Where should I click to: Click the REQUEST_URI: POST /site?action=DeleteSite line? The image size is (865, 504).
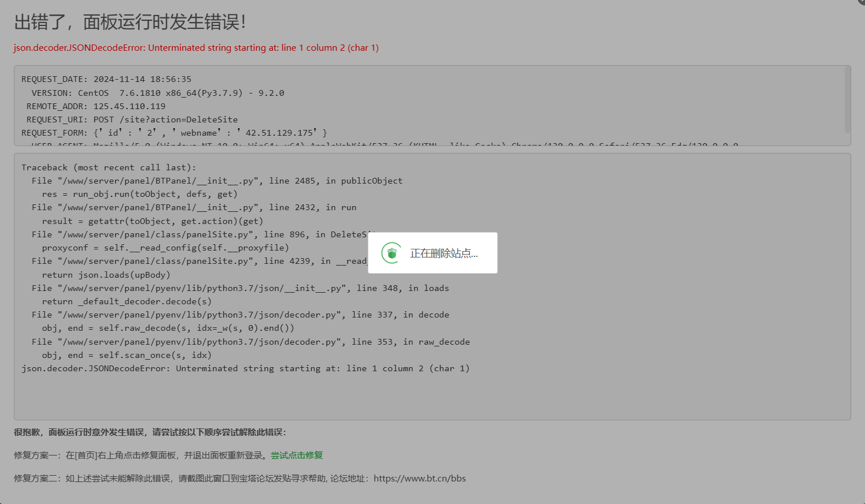(132, 120)
